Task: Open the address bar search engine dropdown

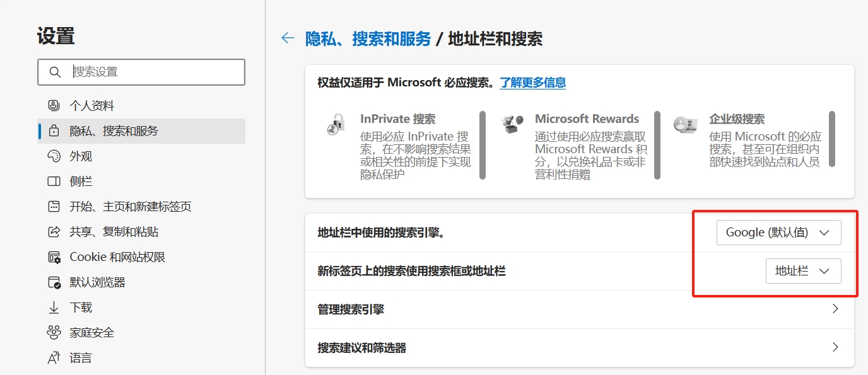Action: coord(778,233)
